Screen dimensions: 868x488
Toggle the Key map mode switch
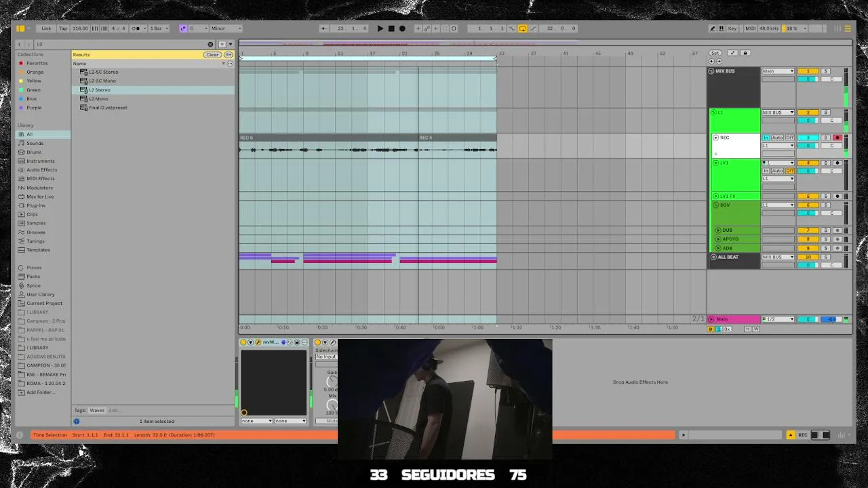click(x=732, y=28)
